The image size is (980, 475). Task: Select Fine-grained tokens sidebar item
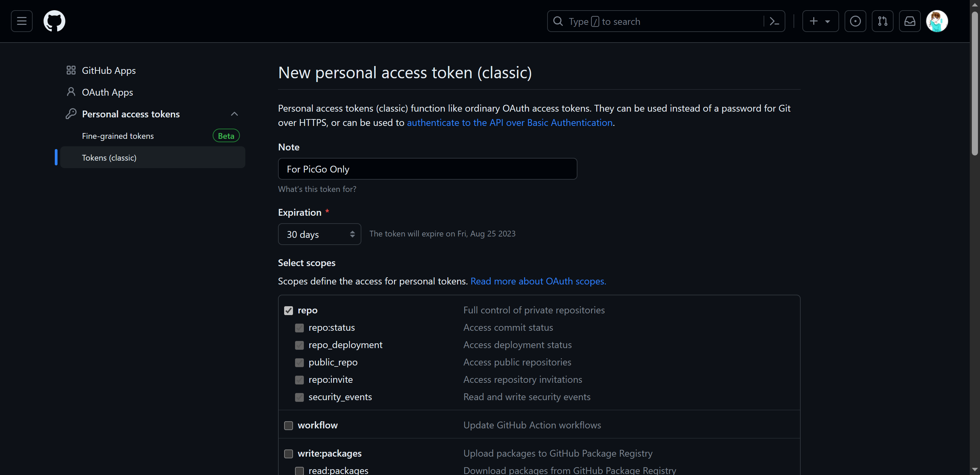coord(117,136)
